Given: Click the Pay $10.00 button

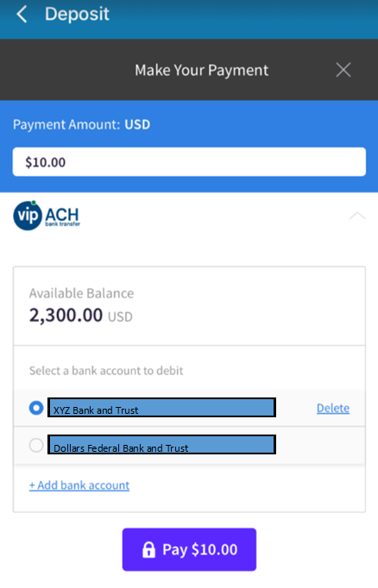Looking at the screenshot, I should click(189, 549).
